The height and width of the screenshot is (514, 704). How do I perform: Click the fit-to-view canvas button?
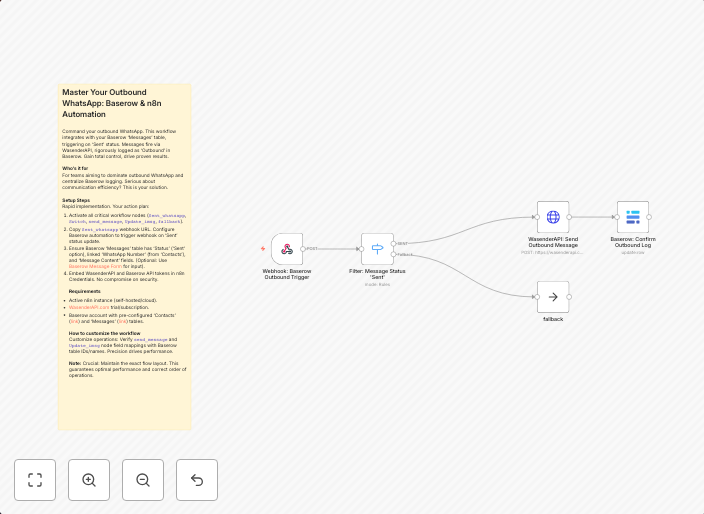click(x=35, y=480)
